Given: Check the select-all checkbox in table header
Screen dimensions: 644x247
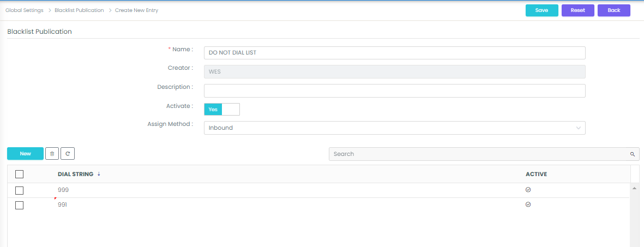Looking at the screenshot, I should click(x=19, y=174).
